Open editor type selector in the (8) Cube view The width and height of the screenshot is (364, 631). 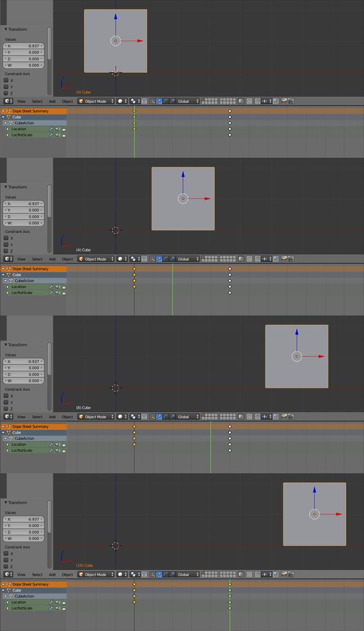pyautogui.click(x=8, y=417)
